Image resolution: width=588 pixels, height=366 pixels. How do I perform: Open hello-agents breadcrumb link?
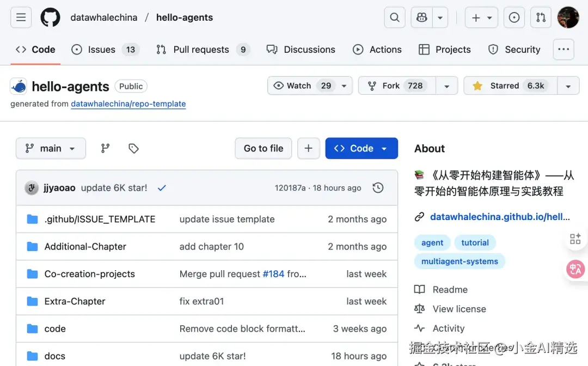[185, 17]
